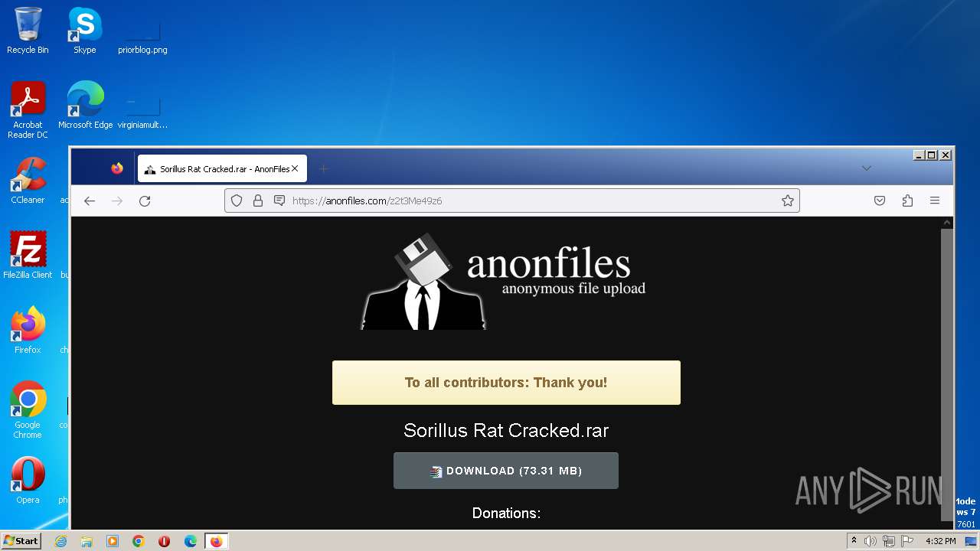Click the anonfiles logo
The width and height of the screenshot is (980, 551).
point(504,281)
